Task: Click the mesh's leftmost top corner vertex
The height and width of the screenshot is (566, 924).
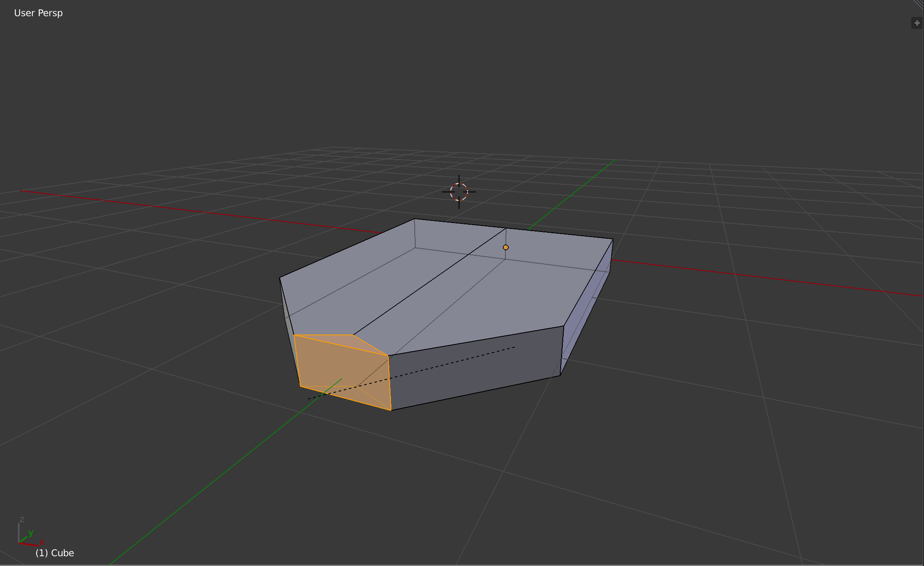Action: [x=279, y=278]
